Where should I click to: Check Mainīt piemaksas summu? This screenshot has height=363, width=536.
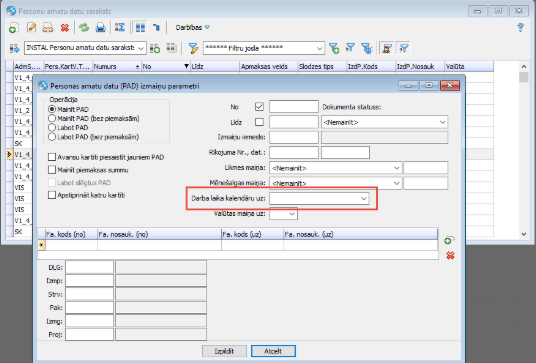click(x=52, y=170)
